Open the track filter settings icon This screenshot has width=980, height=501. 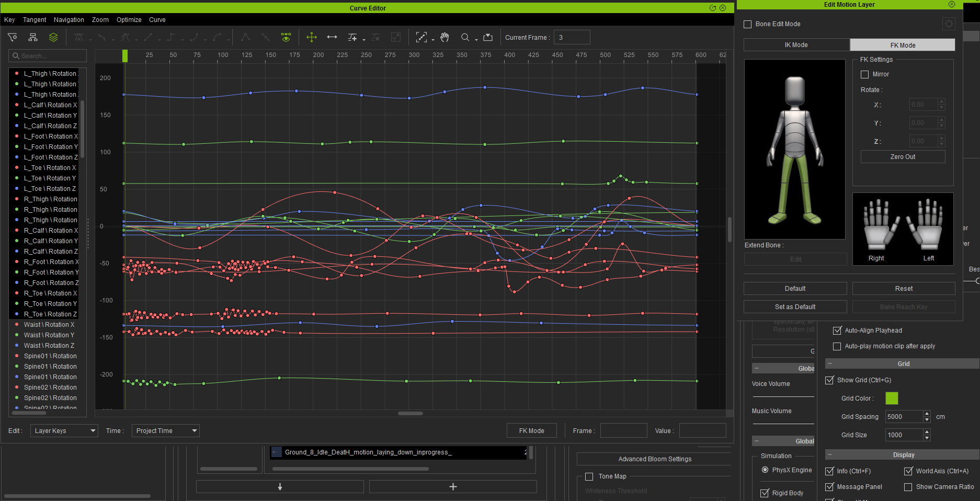click(x=13, y=37)
